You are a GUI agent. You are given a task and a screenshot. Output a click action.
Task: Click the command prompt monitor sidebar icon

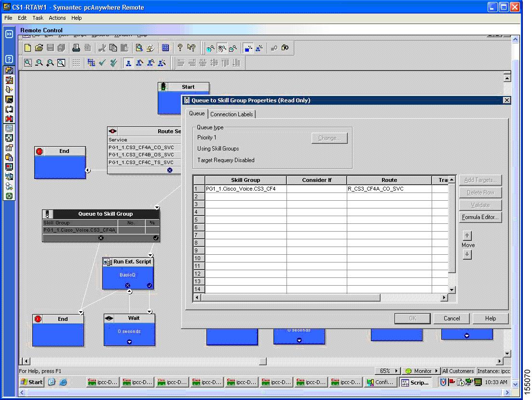click(x=9, y=99)
